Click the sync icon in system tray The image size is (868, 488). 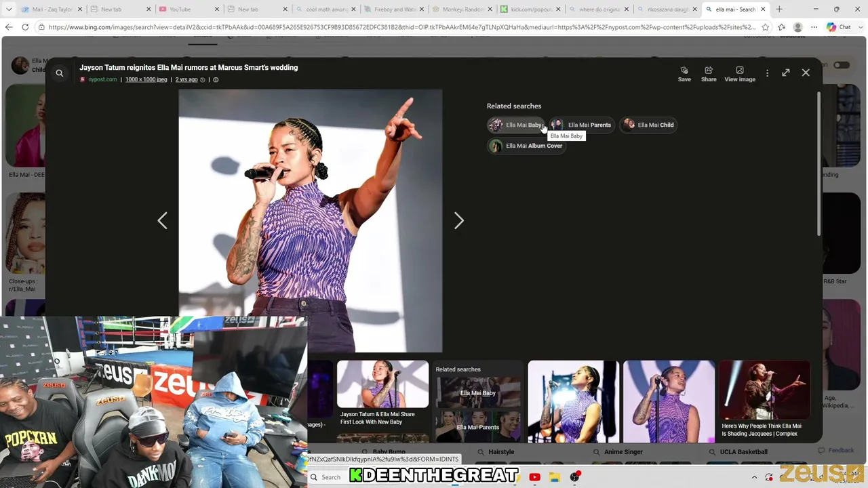(769, 477)
